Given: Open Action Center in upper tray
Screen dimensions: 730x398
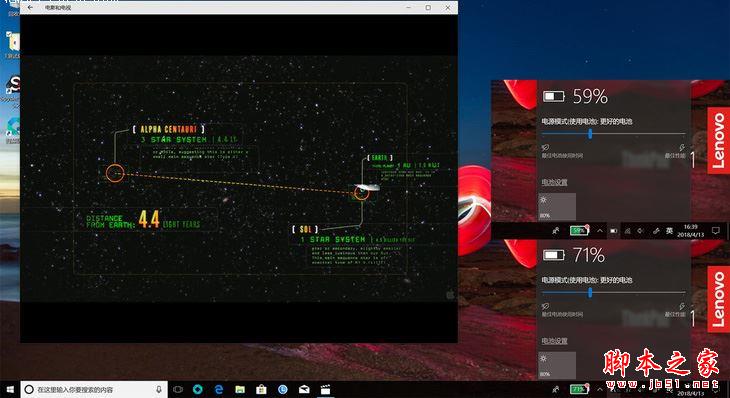Looking at the screenshot, I should (x=716, y=230).
